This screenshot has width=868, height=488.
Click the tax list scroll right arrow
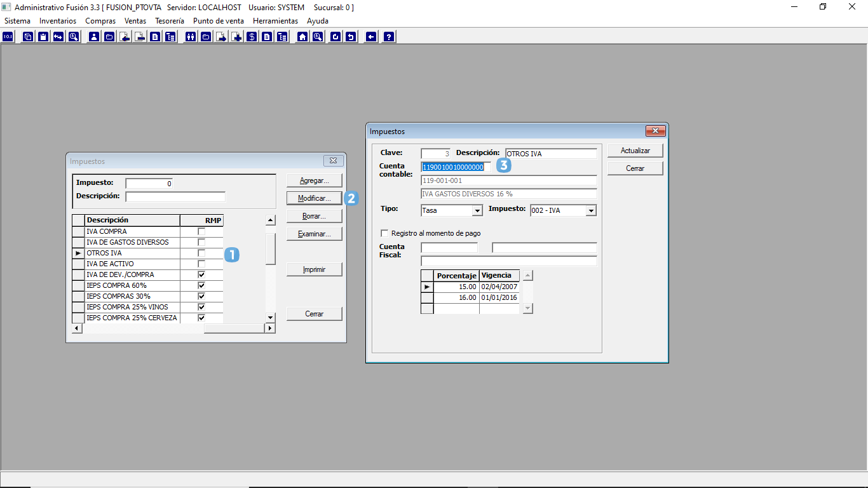pos(270,328)
